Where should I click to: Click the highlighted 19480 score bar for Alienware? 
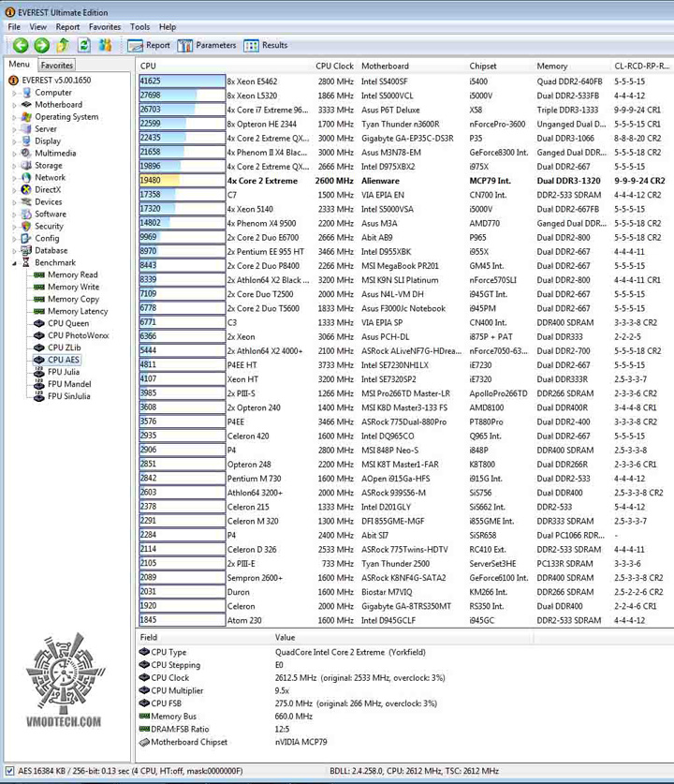coord(182,180)
